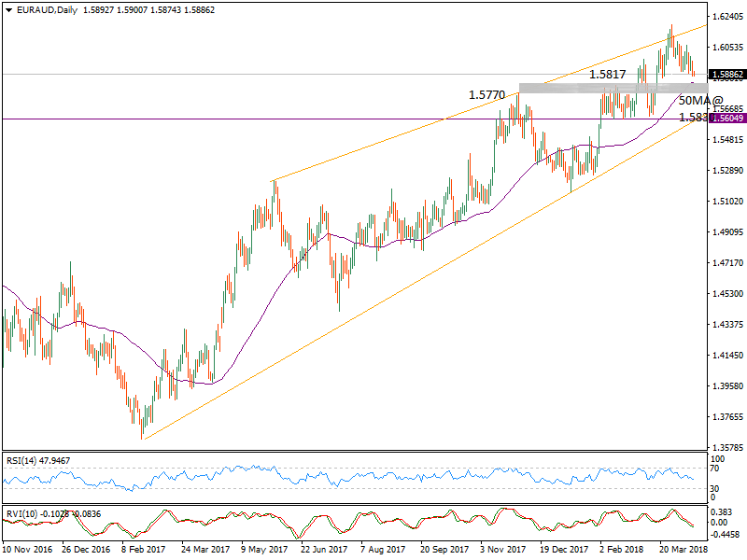Click the 8 Feb 2017 date label

point(143,549)
